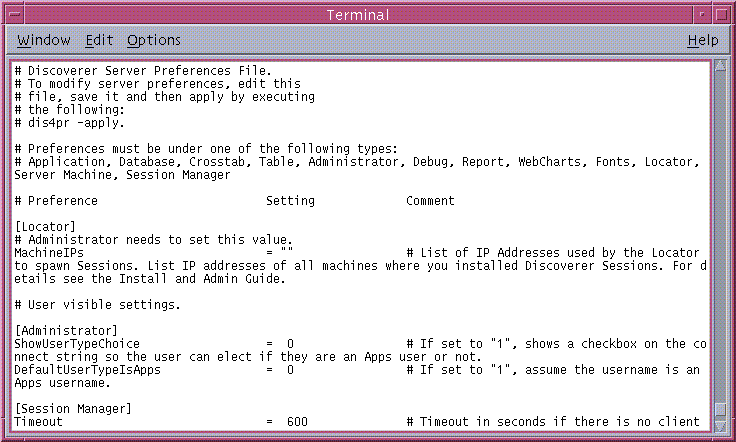736x442 pixels.
Task: Click the '# the following:' line
Action: (69, 110)
